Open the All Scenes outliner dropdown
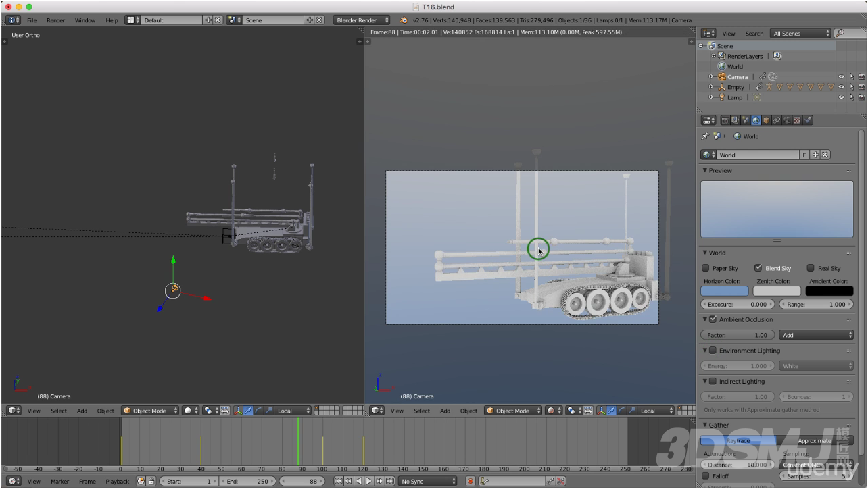Image resolution: width=868 pixels, height=489 pixels. click(x=801, y=33)
